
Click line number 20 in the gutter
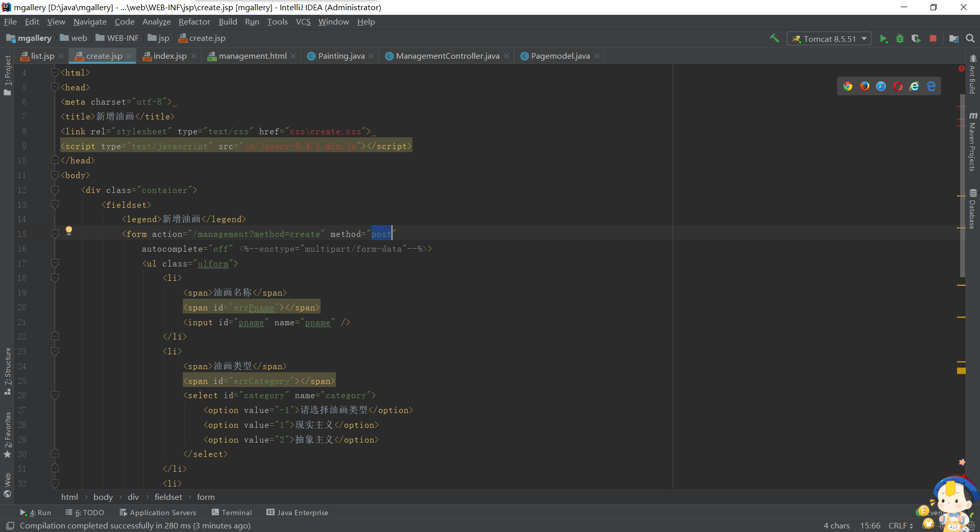point(22,307)
